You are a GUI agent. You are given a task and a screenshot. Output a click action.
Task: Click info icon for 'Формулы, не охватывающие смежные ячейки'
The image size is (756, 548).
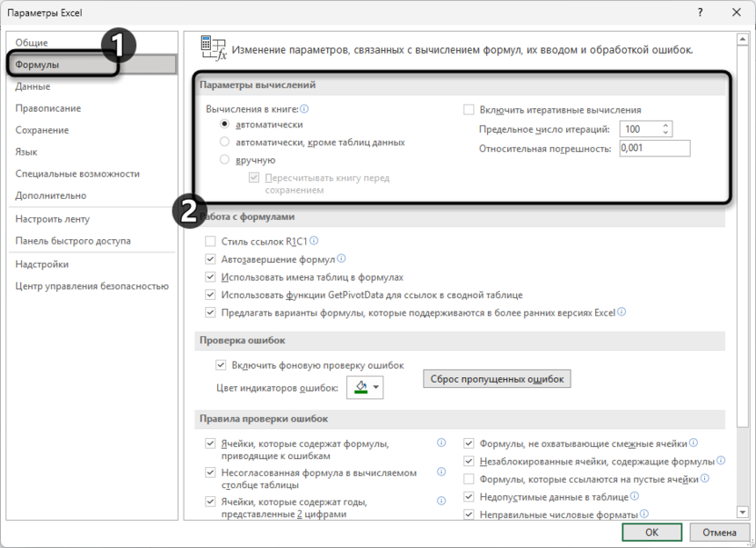pyautogui.click(x=693, y=443)
